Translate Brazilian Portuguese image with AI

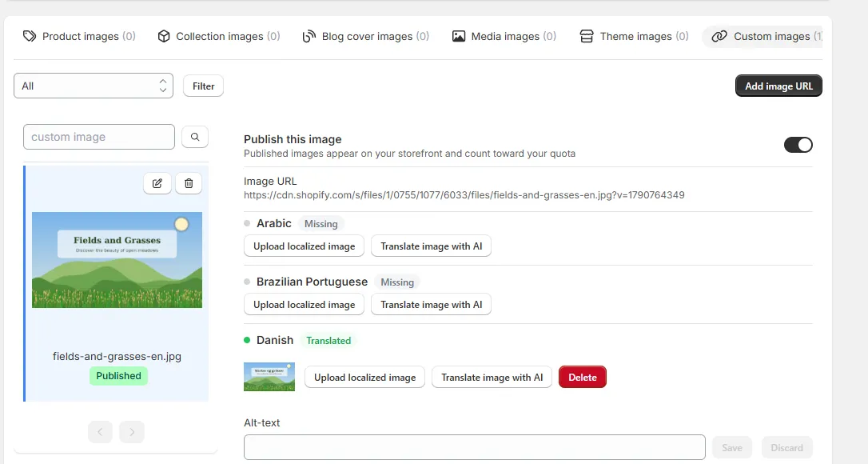(x=432, y=304)
